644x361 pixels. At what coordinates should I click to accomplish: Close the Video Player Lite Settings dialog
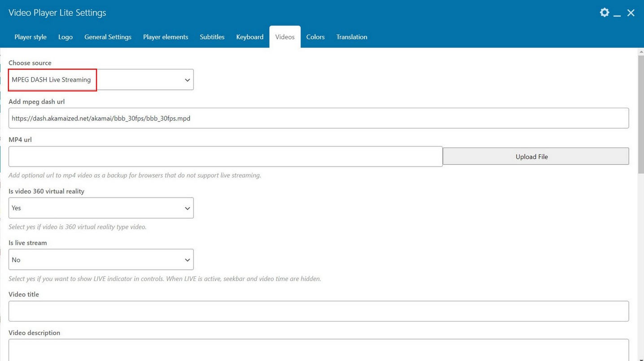631,13
